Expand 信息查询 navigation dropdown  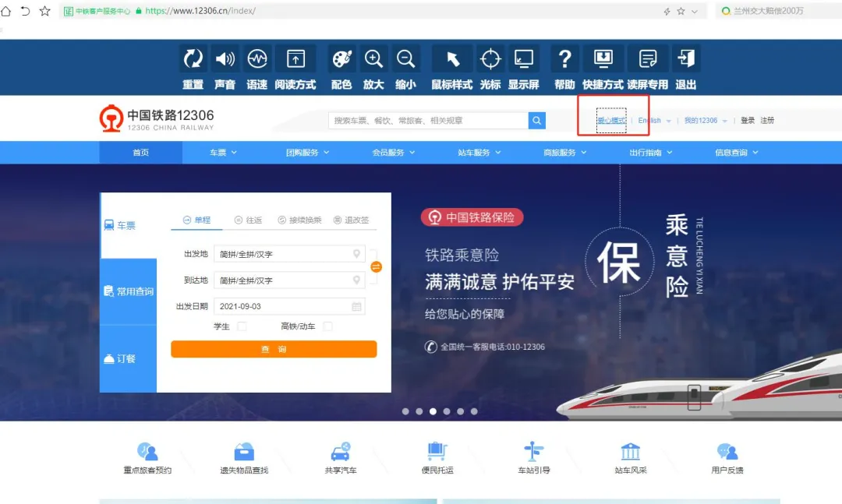click(737, 153)
